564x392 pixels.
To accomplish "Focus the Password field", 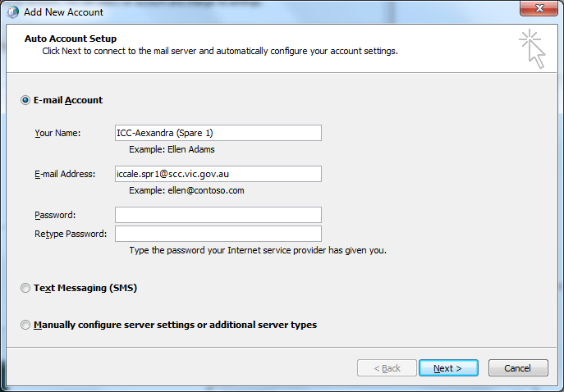I will (218, 215).
